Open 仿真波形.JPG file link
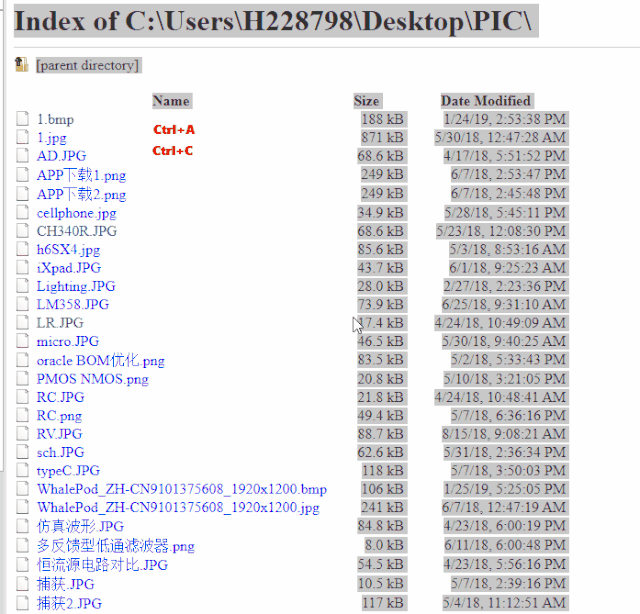 pos(80,526)
